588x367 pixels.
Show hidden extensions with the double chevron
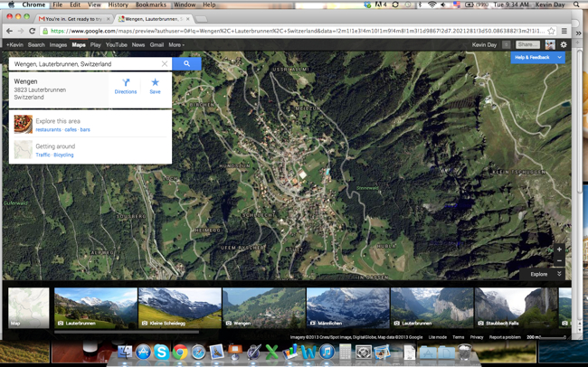pos(578,33)
